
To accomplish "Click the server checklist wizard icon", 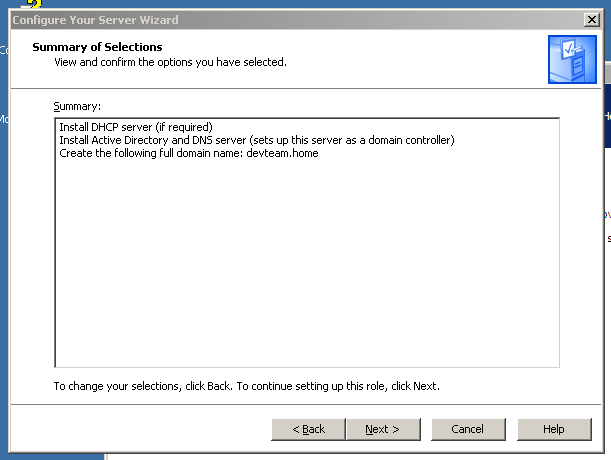I will point(571,59).
